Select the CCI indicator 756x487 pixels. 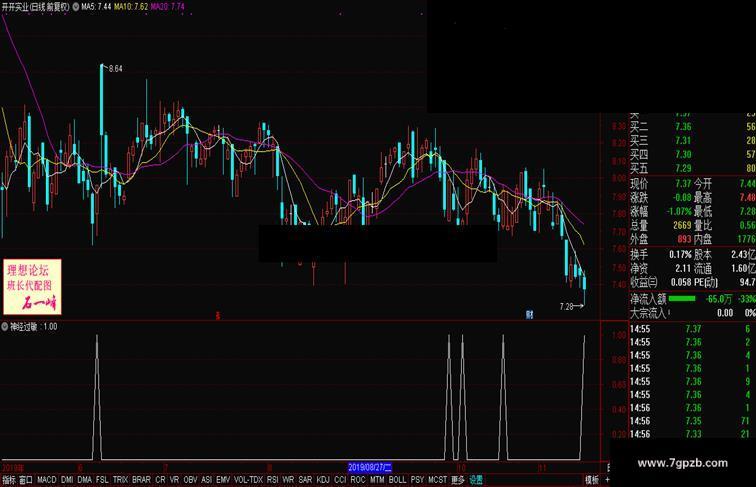pos(340,480)
